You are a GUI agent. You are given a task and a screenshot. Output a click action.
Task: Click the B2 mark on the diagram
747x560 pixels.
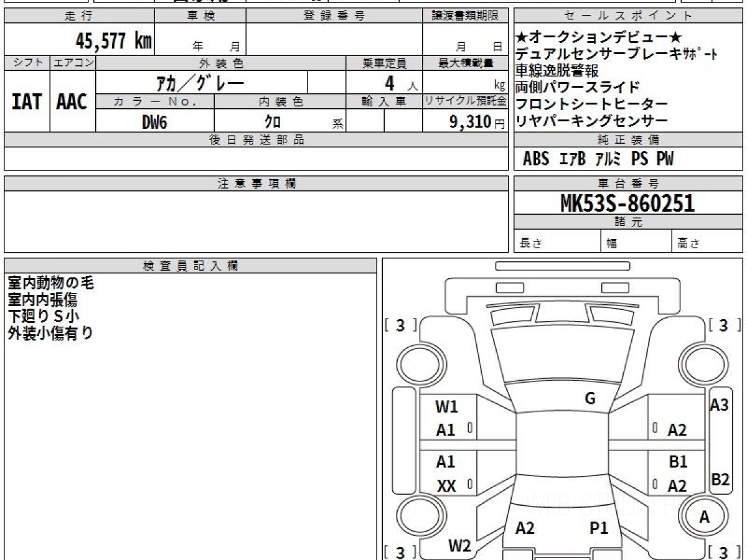(720, 480)
